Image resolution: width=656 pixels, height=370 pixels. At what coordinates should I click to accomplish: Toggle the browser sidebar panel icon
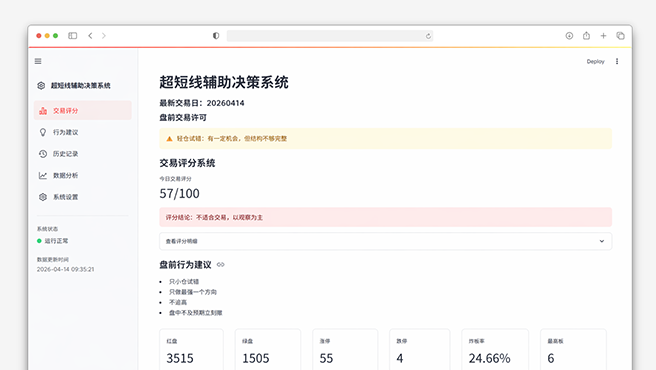coord(73,36)
